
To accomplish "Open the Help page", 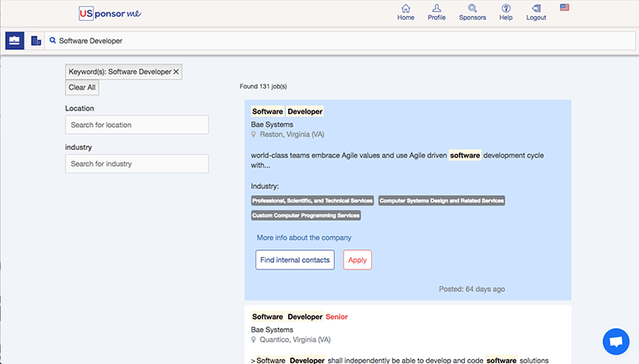I will [x=506, y=13].
